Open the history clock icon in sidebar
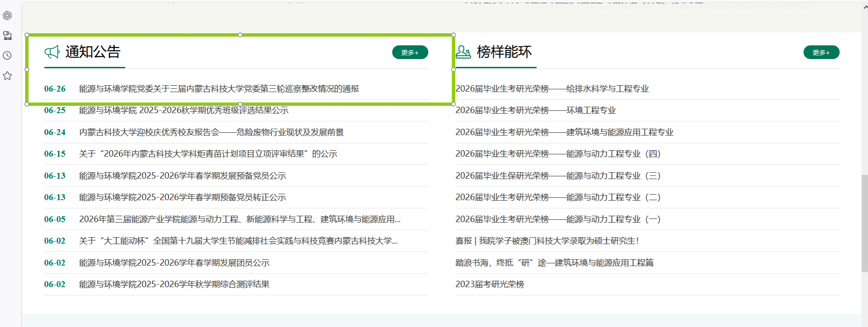 [x=7, y=55]
